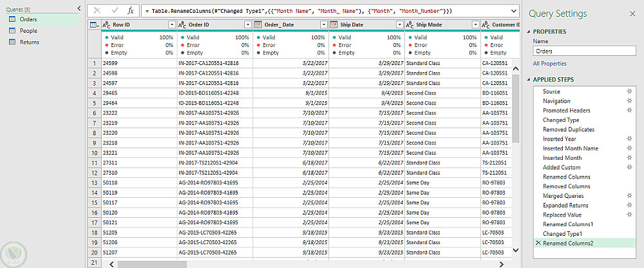The height and width of the screenshot is (268, 644).
Task: Open gear settings for Source step
Action: (x=629, y=91)
